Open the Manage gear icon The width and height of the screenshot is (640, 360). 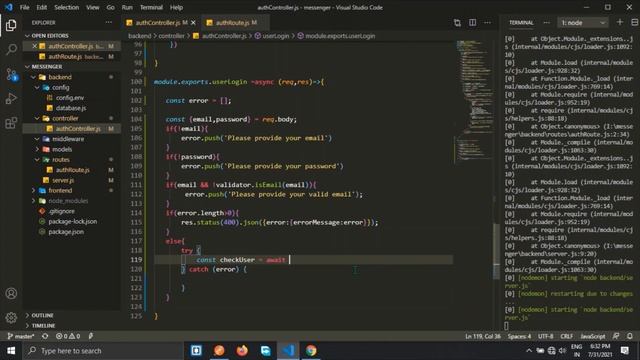(11, 317)
